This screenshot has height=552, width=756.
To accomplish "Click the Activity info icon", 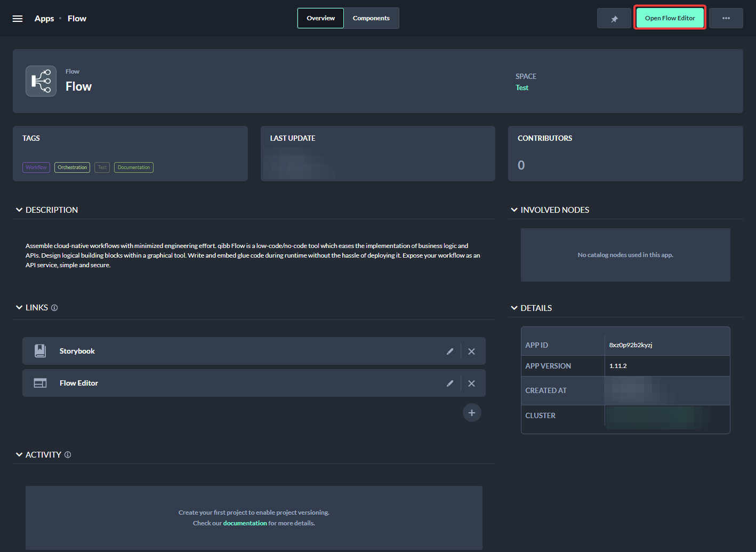I will (68, 455).
